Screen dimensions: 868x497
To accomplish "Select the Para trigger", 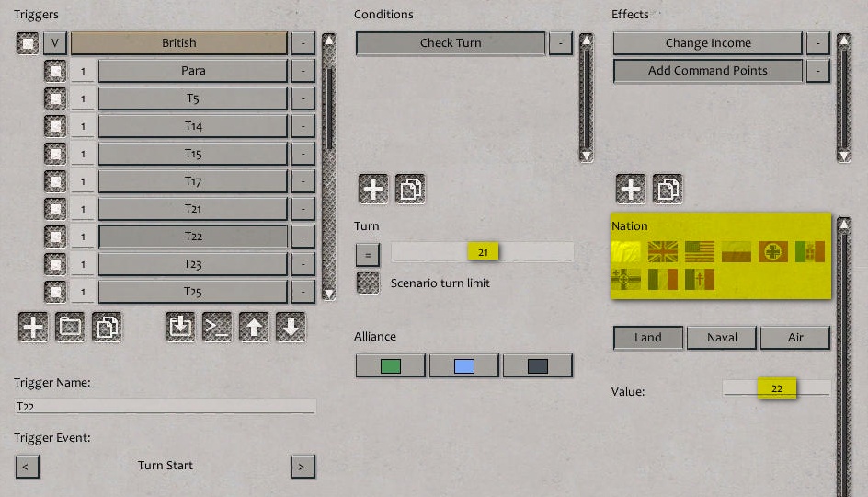I will pyautogui.click(x=193, y=71).
